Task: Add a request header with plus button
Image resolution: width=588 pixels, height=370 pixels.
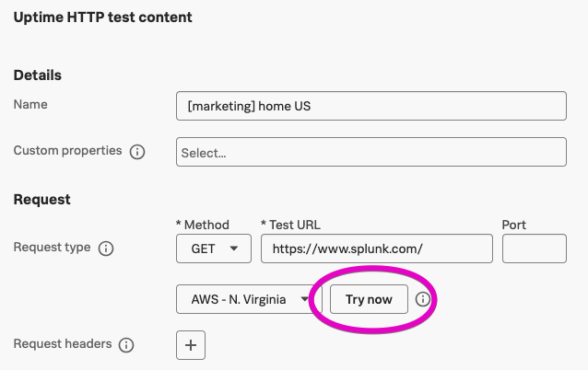Action: (x=191, y=345)
